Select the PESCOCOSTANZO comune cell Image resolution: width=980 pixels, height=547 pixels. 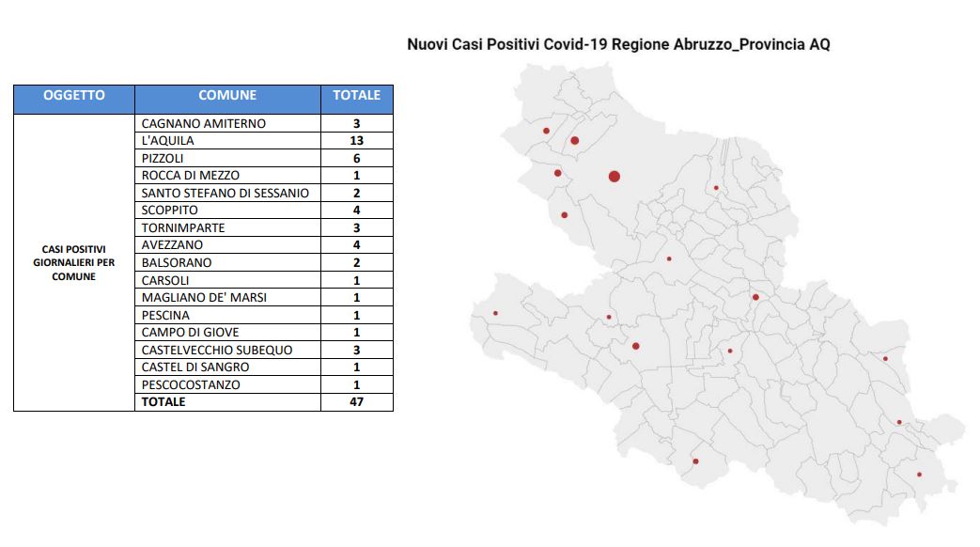(x=227, y=384)
